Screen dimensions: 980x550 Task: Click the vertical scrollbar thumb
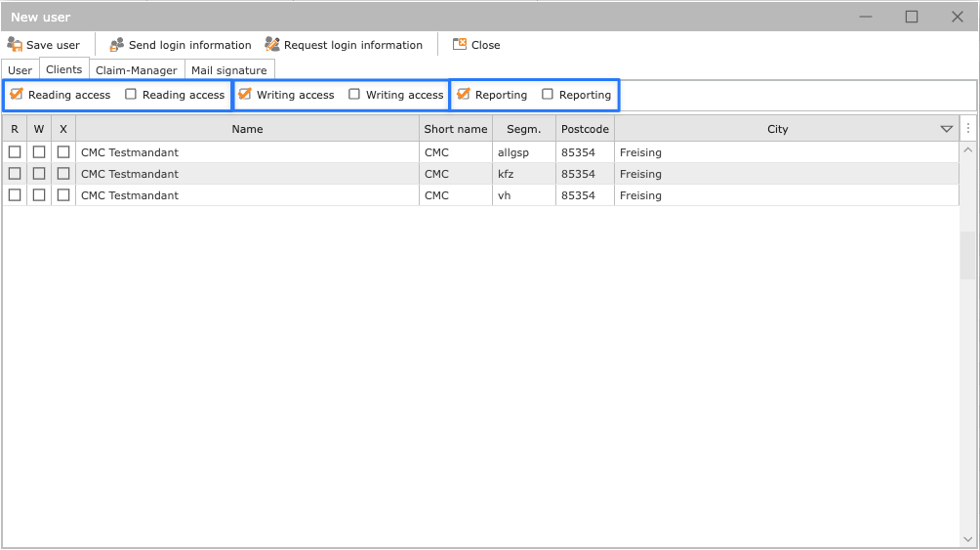pyautogui.click(x=968, y=256)
